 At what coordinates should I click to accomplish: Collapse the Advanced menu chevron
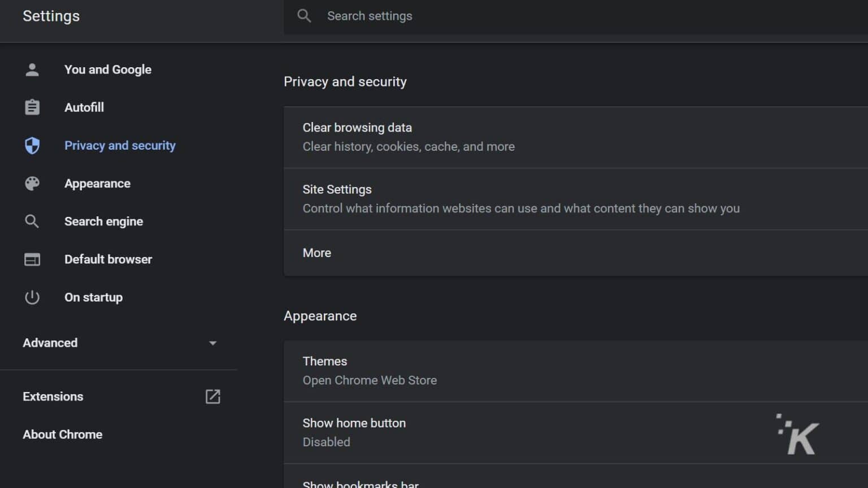pyautogui.click(x=212, y=343)
